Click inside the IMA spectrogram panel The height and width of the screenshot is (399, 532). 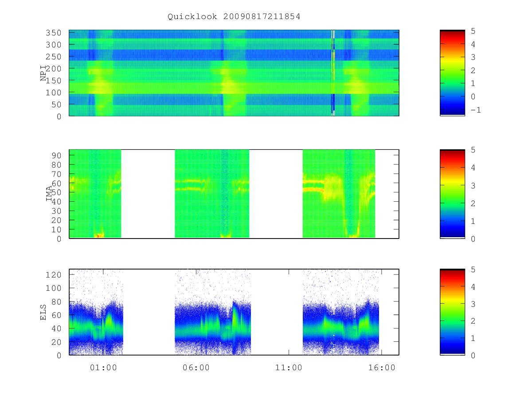pyautogui.click(x=234, y=194)
